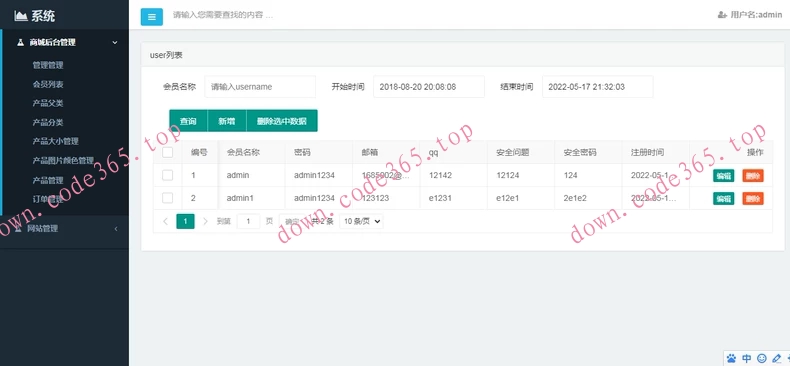Switch IME language with the 中 icon
This screenshot has width=790, height=366.
coord(747,358)
